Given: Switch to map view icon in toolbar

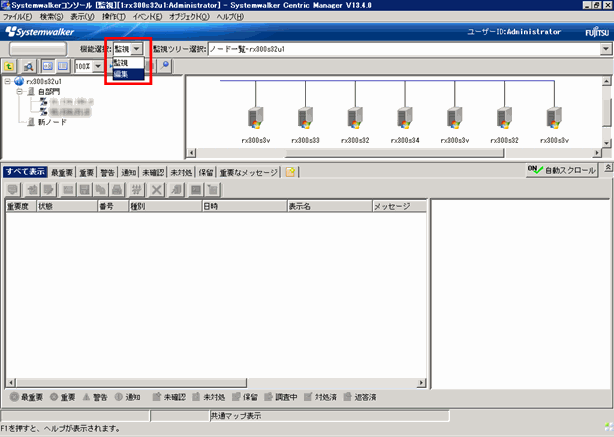Looking at the screenshot, I should tap(48, 66).
